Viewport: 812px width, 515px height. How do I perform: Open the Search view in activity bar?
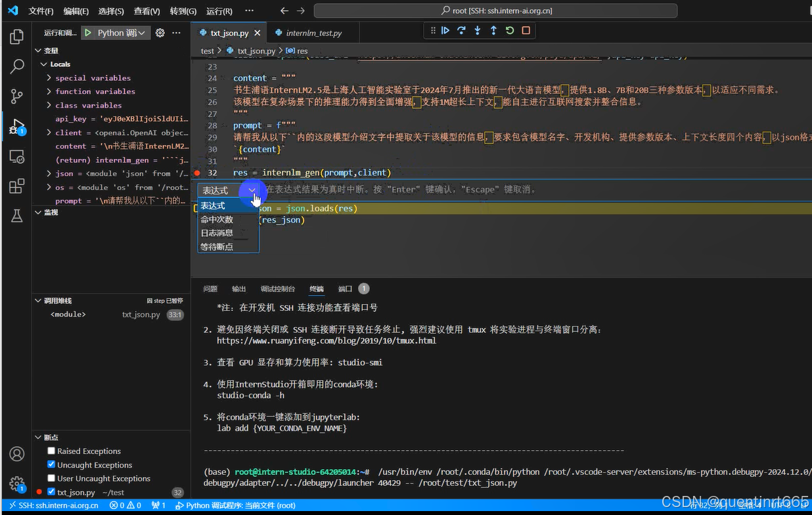[17, 66]
